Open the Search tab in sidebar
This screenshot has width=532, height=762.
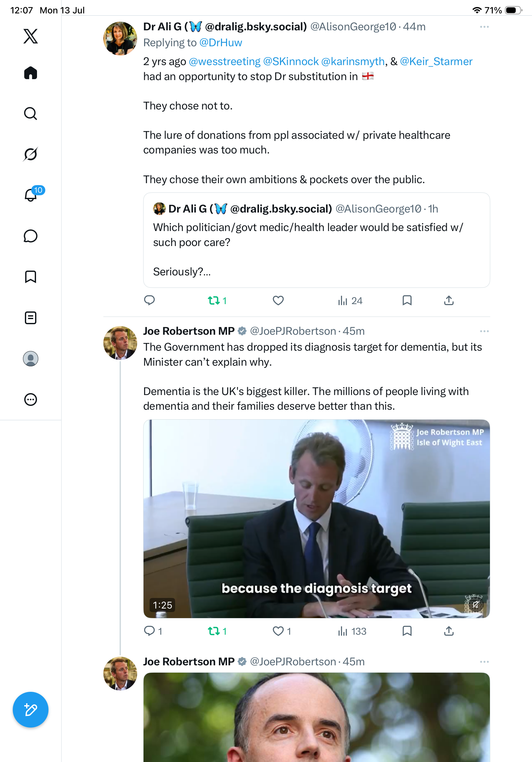click(x=31, y=114)
